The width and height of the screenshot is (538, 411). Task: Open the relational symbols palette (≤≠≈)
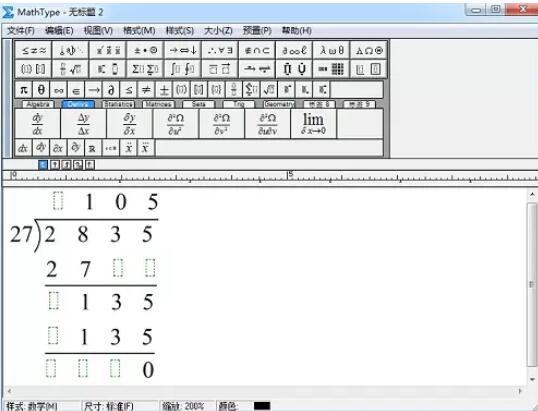pyautogui.click(x=33, y=50)
